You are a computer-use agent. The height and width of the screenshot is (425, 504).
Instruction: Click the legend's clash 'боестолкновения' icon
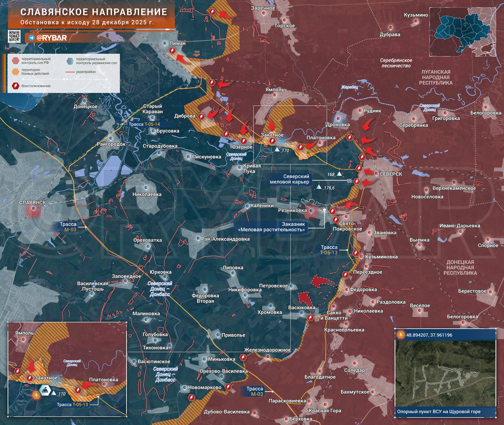15,86
